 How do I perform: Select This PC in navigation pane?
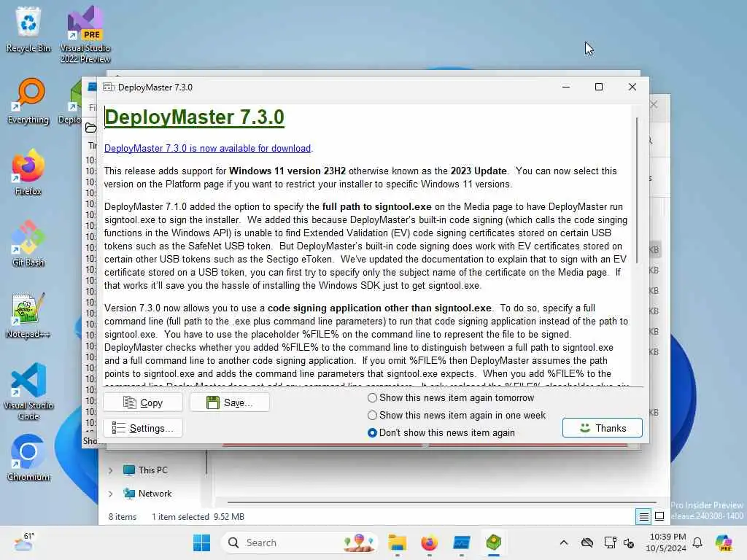[x=152, y=470]
